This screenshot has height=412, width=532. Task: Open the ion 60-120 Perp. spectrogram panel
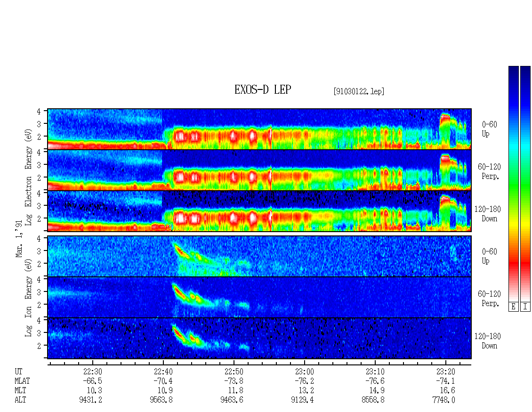click(259, 297)
